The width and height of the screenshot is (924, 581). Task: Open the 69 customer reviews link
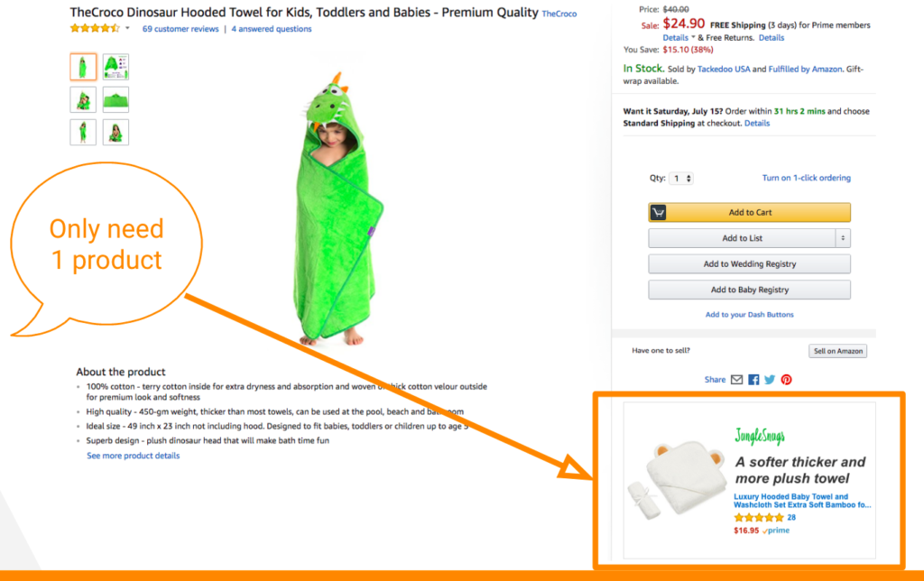pos(180,29)
